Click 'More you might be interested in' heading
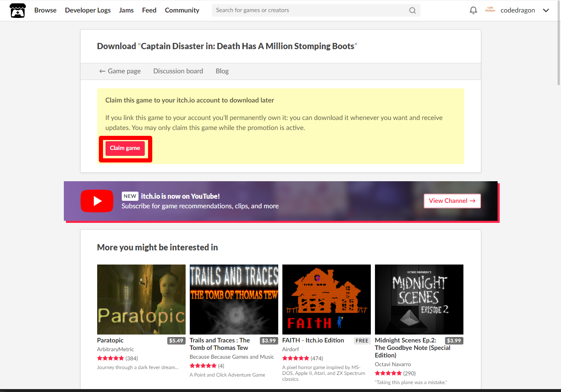 (158, 247)
